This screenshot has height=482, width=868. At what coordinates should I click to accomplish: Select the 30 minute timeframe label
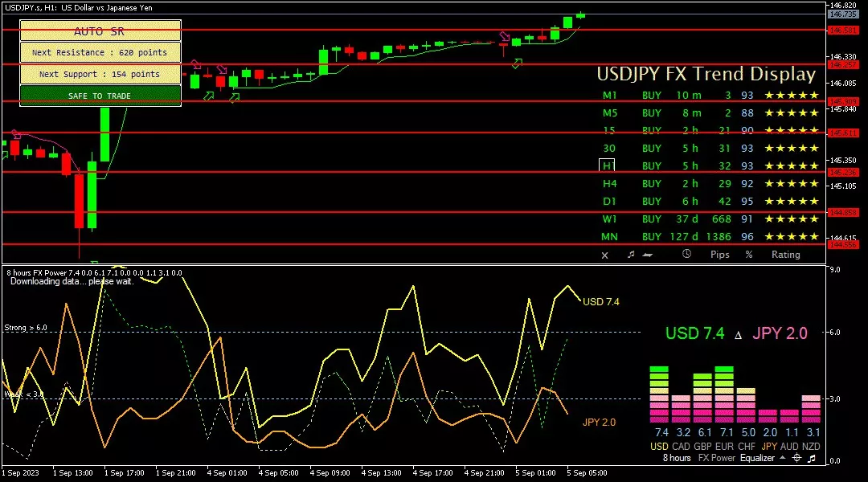[x=609, y=149]
